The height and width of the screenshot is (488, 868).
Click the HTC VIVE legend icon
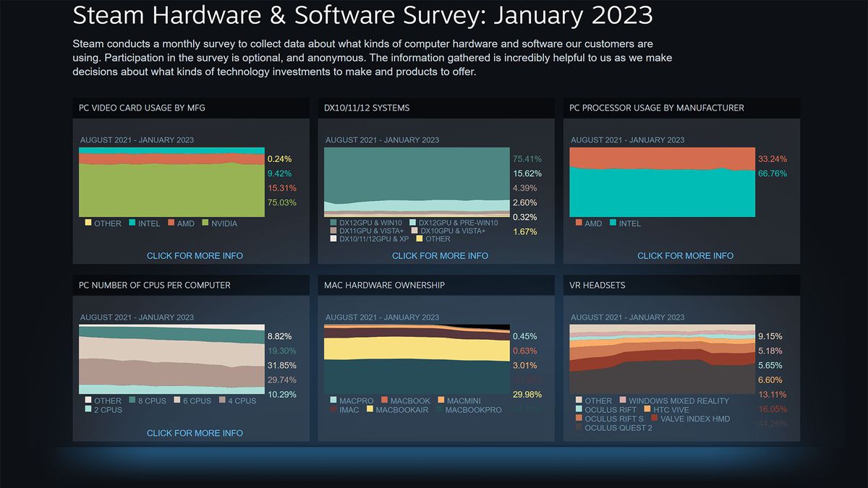coord(650,409)
